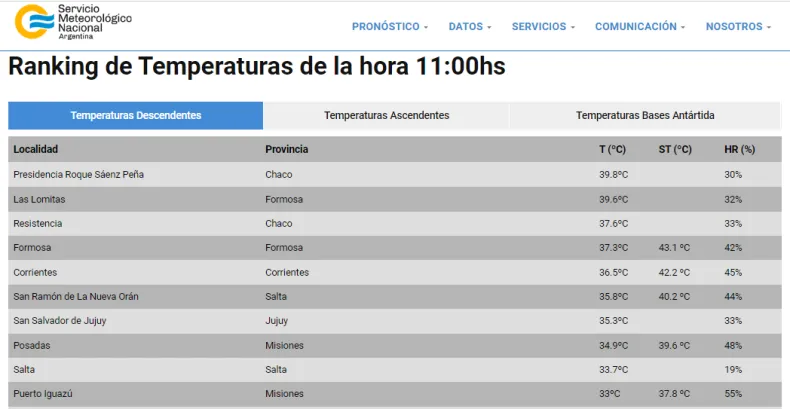Viewport: 790px width, 409px height.
Task: Select the Temperaturas Descendentes tab
Action: click(136, 116)
